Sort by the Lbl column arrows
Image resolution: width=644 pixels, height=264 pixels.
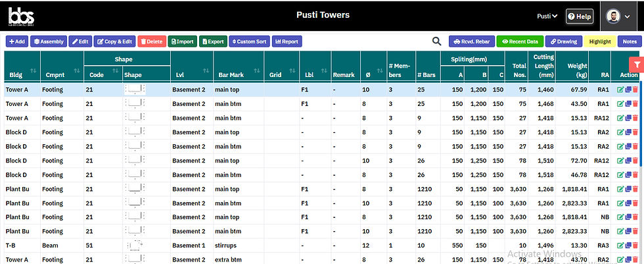tap(323, 70)
